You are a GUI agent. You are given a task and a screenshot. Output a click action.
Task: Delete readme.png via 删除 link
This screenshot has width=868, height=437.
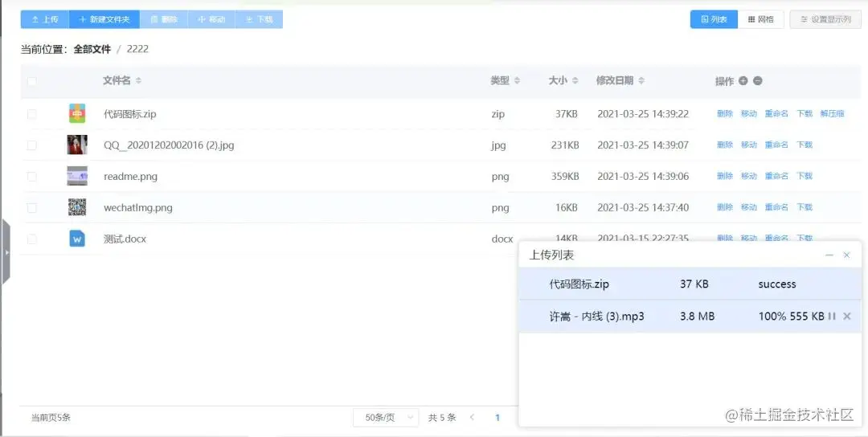(725, 176)
